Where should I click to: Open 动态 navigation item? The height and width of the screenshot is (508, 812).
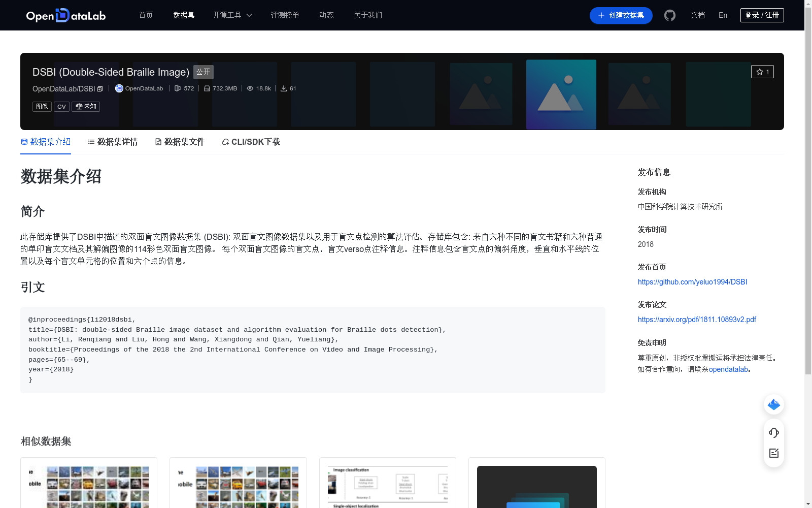coord(326,15)
